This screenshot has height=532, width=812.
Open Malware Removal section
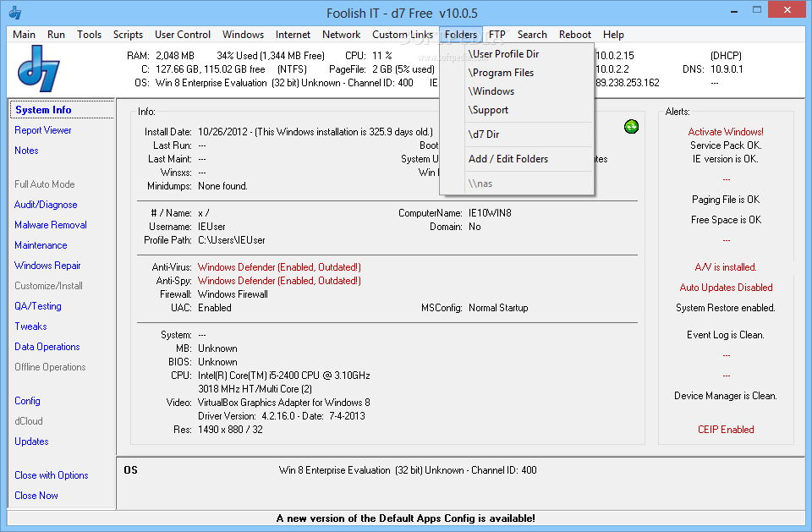(50, 225)
